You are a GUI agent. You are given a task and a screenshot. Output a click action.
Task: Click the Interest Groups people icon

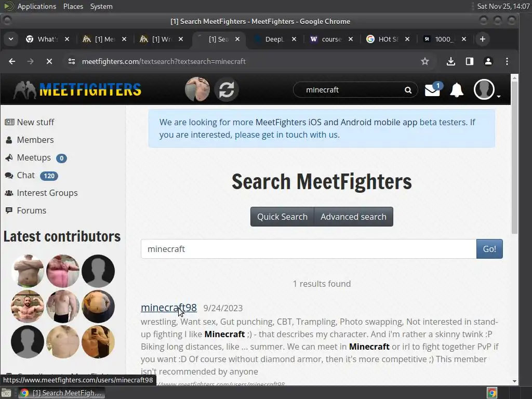coord(9,193)
